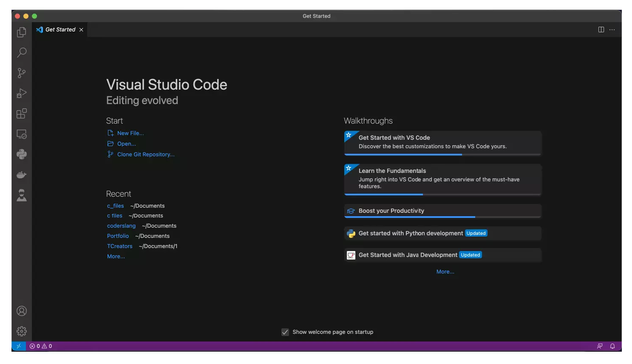Viewport: 632px width, 364px height.
Task: Click the remote window icon in status bar
Action: click(19, 346)
